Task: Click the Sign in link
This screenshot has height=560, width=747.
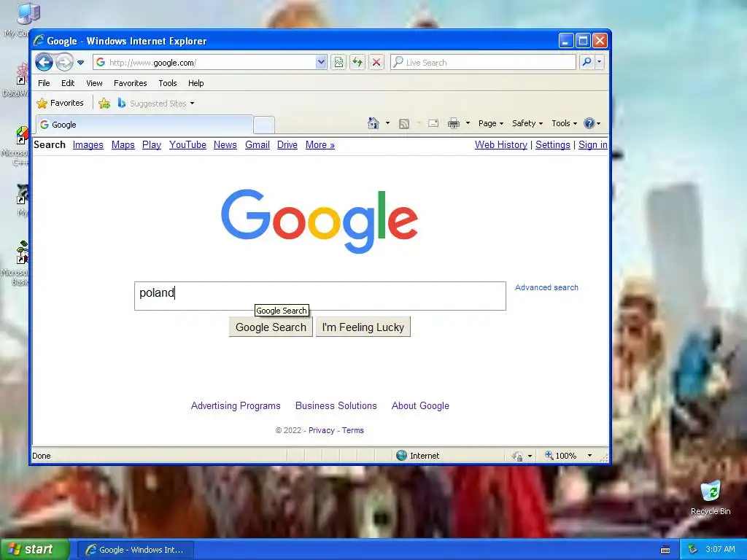Action: (592, 145)
